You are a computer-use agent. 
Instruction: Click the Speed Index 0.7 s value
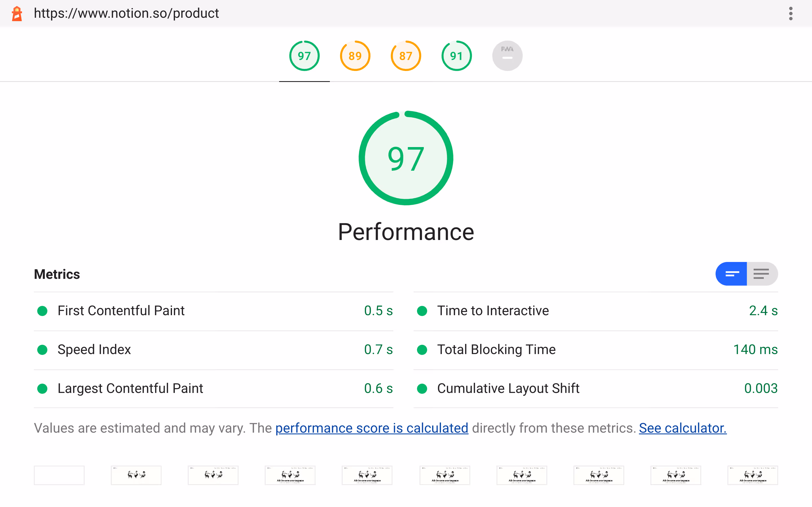[378, 350]
